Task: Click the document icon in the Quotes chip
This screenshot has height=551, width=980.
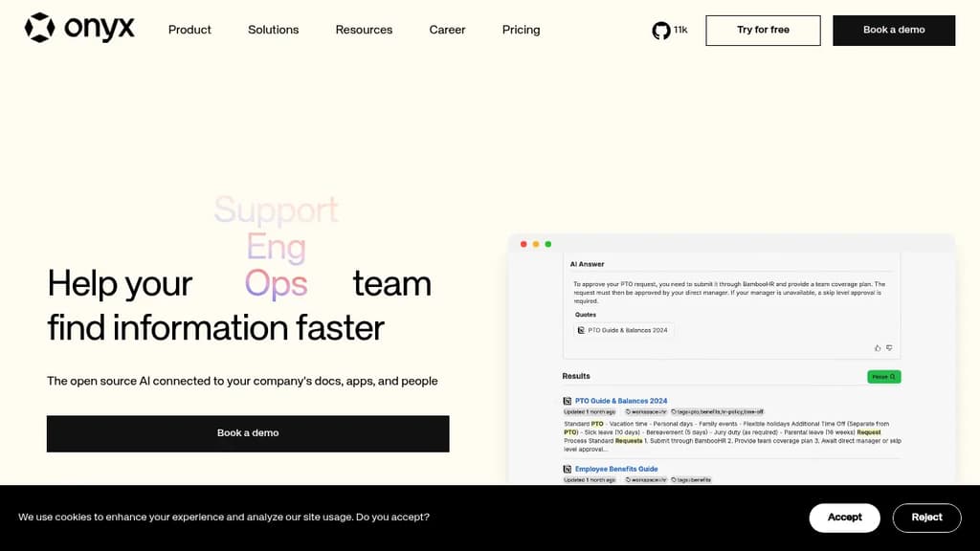Action: (580, 329)
